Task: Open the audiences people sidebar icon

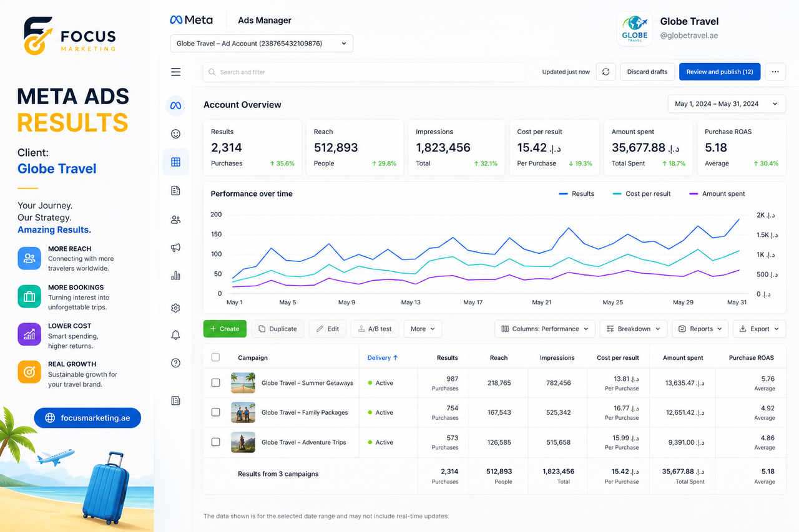Action: tap(175, 220)
